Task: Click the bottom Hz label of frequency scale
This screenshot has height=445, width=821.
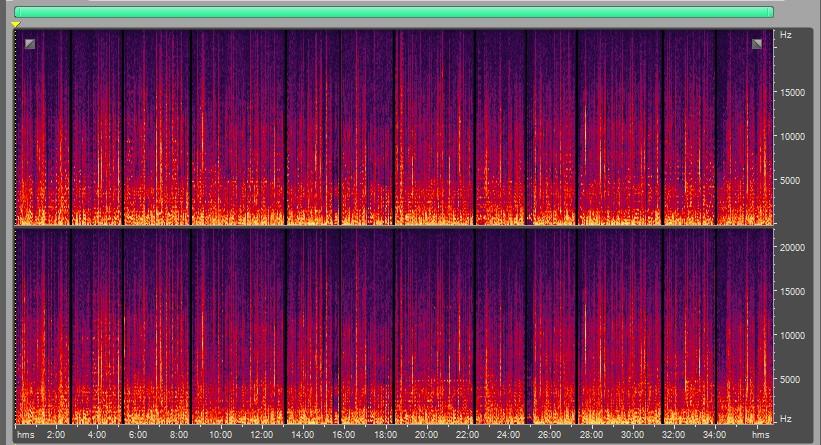Action: click(x=785, y=419)
